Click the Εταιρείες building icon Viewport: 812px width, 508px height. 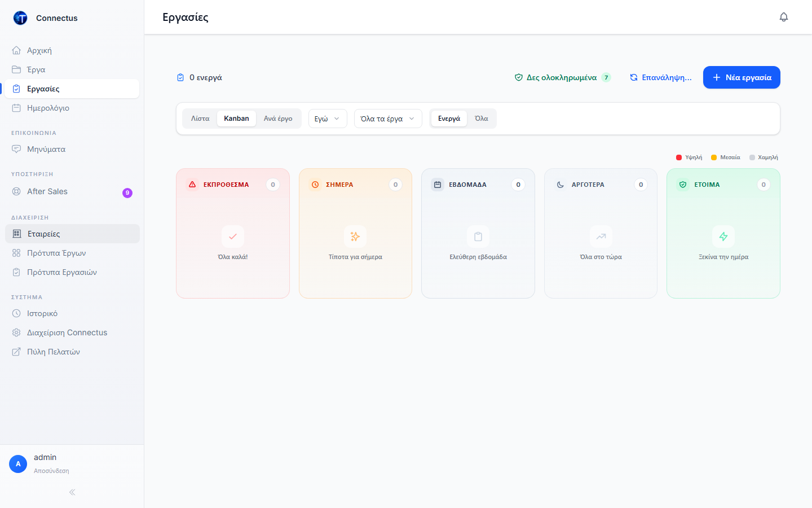pyautogui.click(x=17, y=234)
